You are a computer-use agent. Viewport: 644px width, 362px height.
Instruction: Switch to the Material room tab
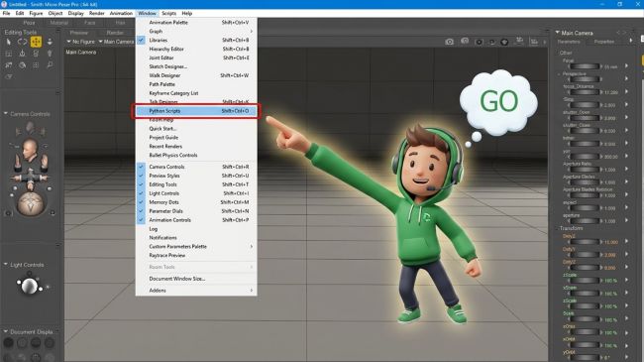click(x=59, y=23)
